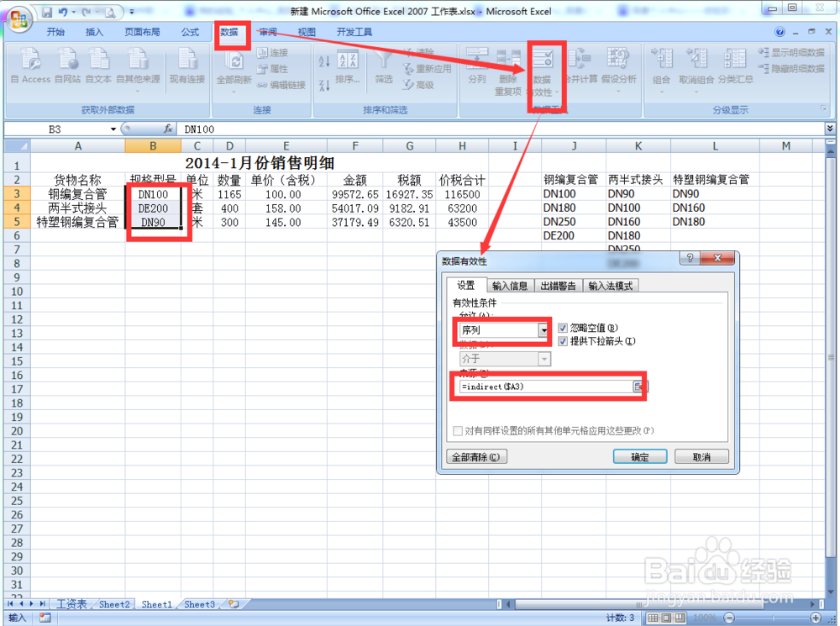Switch to the 公式 ribbon tab
This screenshot has width=840, height=626.
[x=190, y=32]
